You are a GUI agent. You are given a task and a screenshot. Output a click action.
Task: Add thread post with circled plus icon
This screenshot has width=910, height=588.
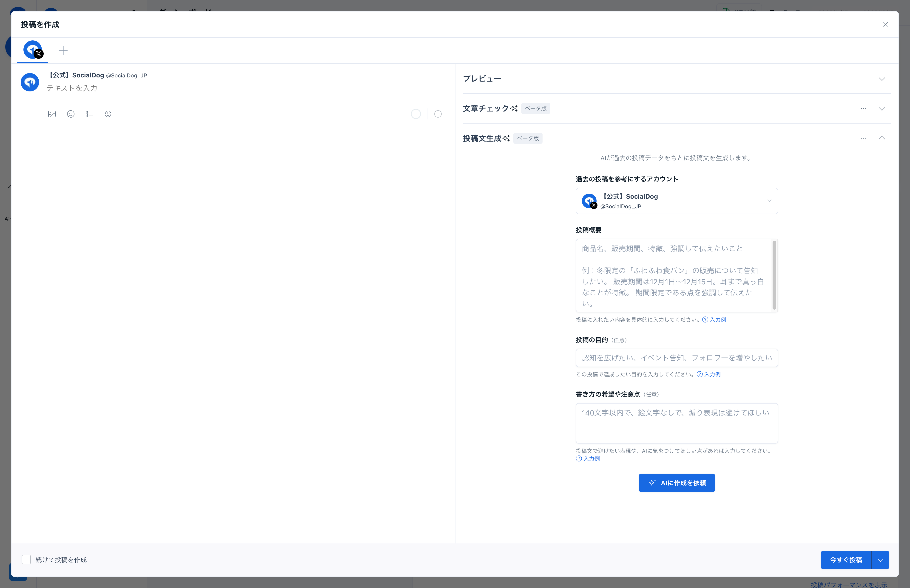coord(438,114)
